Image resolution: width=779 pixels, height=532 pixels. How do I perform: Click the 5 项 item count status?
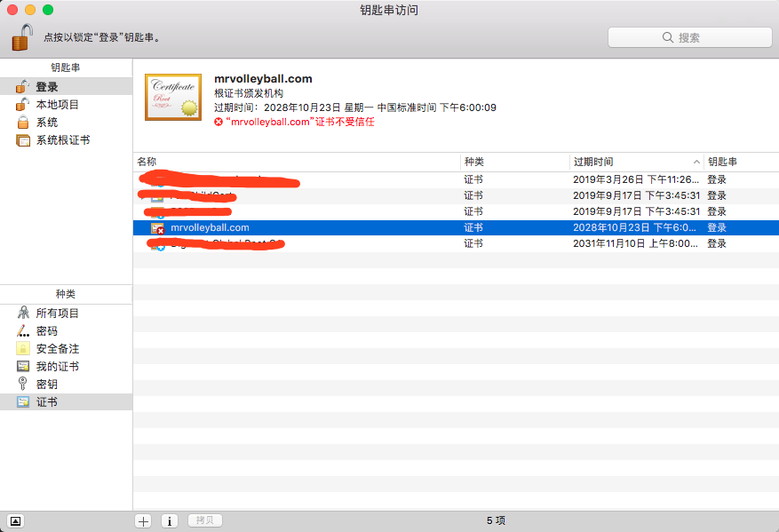[496, 520]
